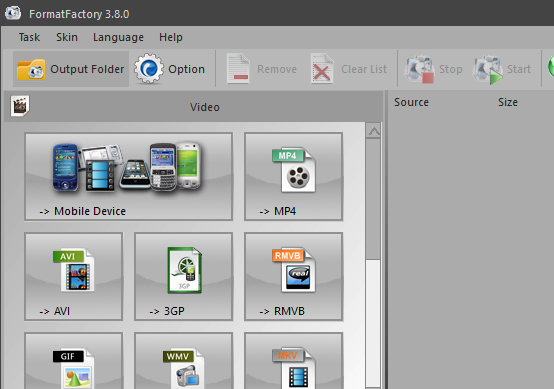This screenshot has height=389, width=554.
Task: Choose the RMVB conversion tile
Action: click(x=294, y=277)
